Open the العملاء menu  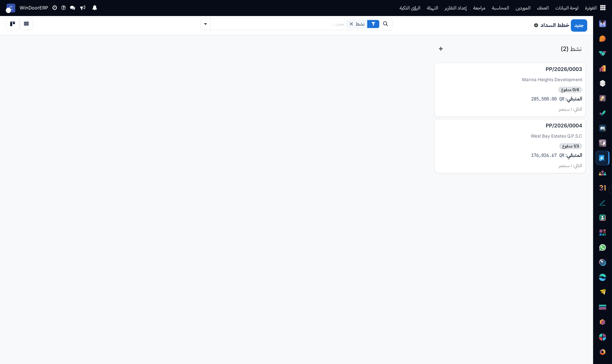(x=543, y=8)
